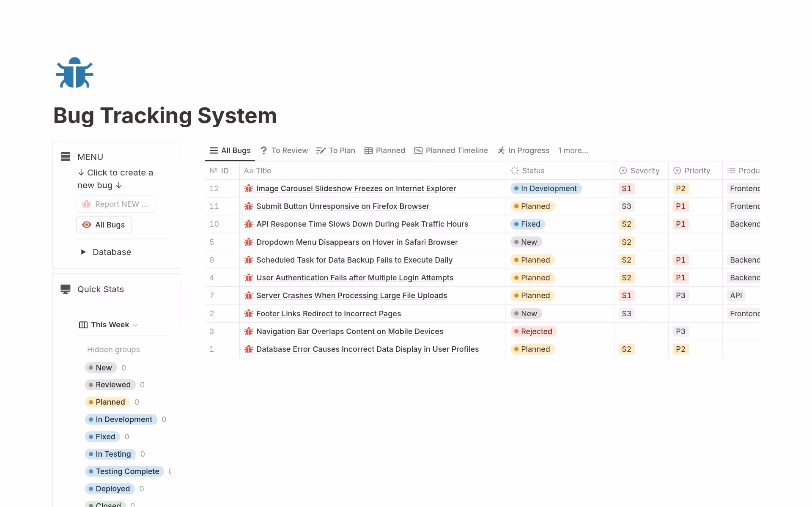Click the Rejected status tag in row 3
Image resolution: width=812 pixels, height=507 pixels.
click(x=533, y=332)
